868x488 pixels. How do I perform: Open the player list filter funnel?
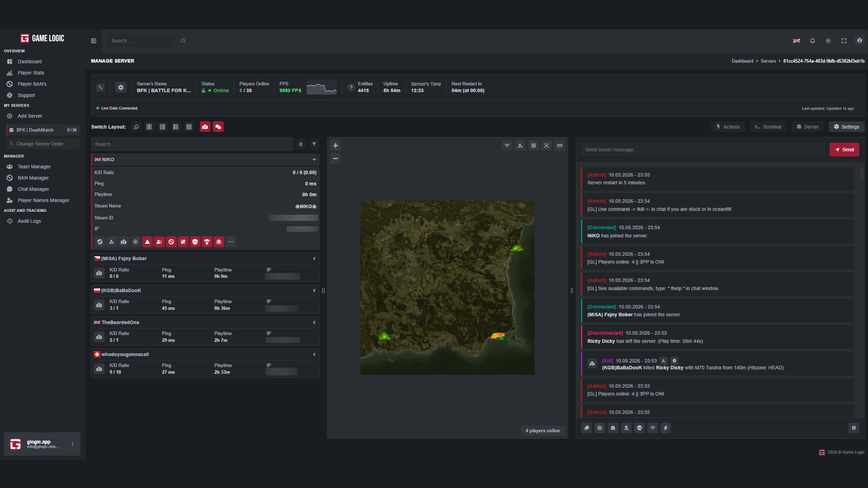(x=314, y=144)
